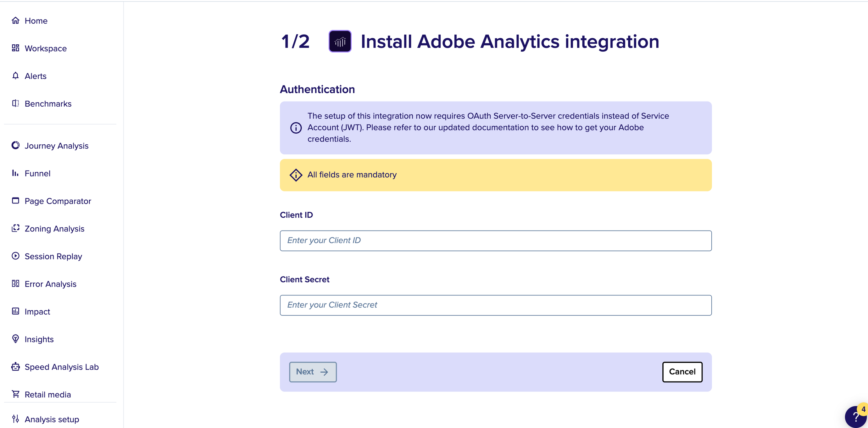Click the Adobe Analytics logo icon
This screenshot has width=868, height=428.
340,42
